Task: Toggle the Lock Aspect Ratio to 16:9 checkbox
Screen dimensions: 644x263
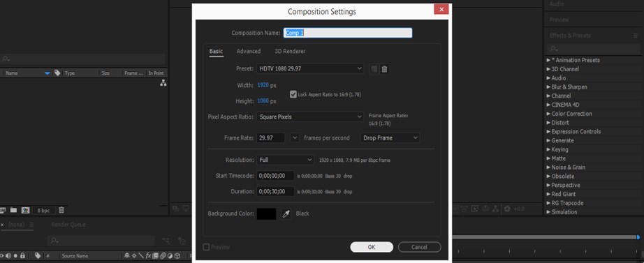Action: (293, 94)
